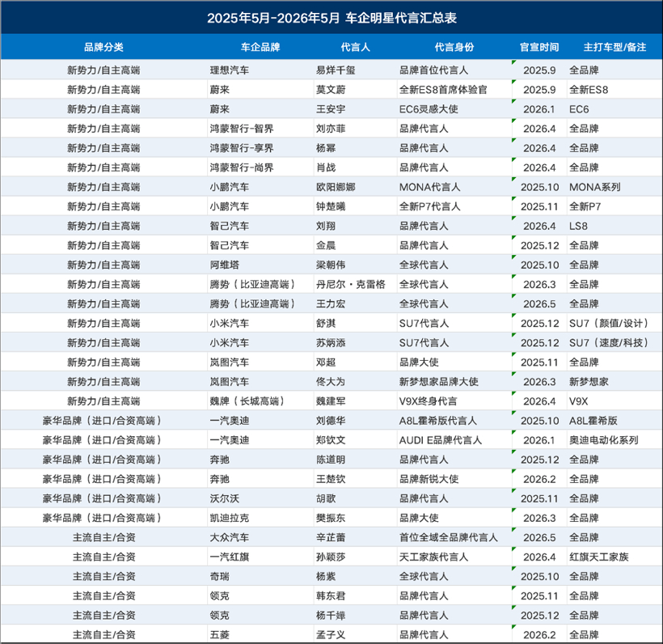This screenshot has height=644, width=663.
Task: Click the cell 奥迪电动化系列
Action: [x=604, y=440]
